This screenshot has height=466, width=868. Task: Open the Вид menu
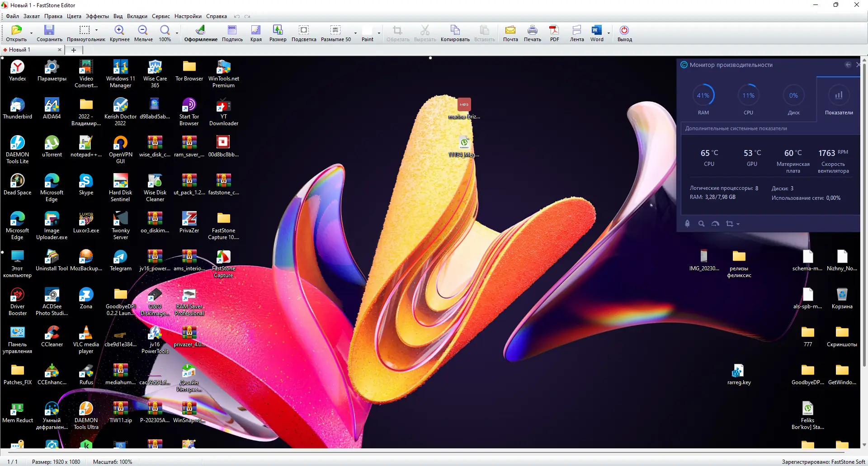click(118, 16)
